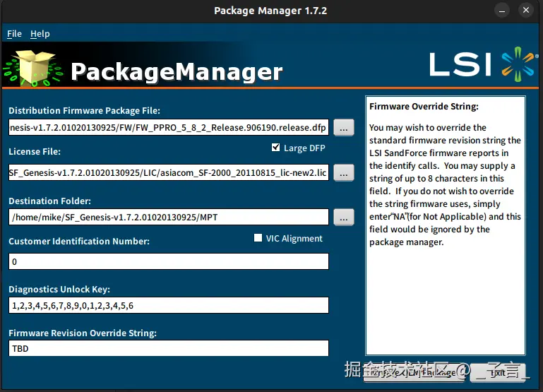Click the Firmware Revision Override String label

(83, 333)
